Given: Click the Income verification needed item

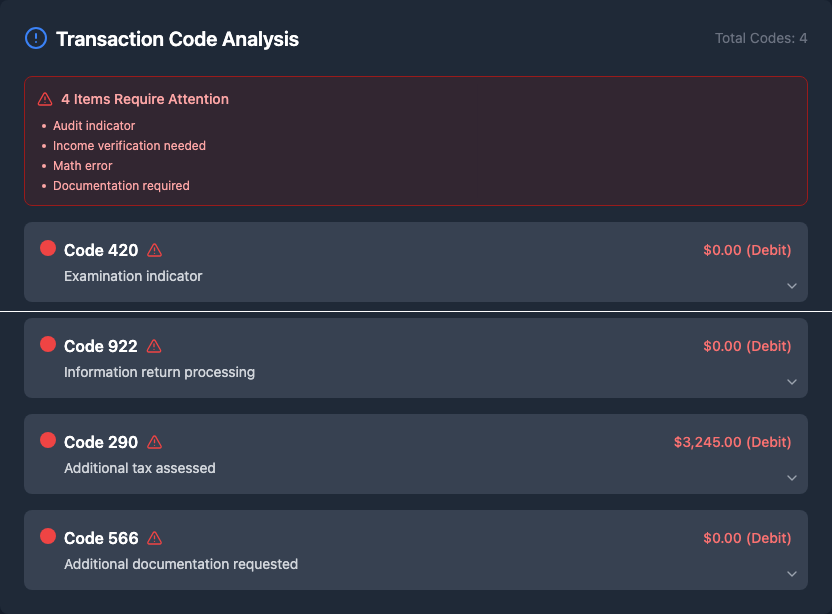Looking at the screenshot, I should coord(129,146).
